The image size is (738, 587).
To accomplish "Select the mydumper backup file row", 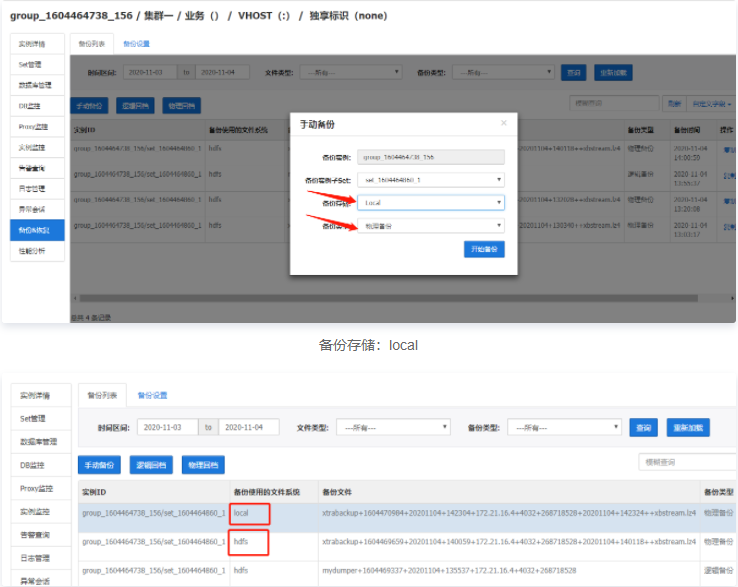I will tap(450, 570).
